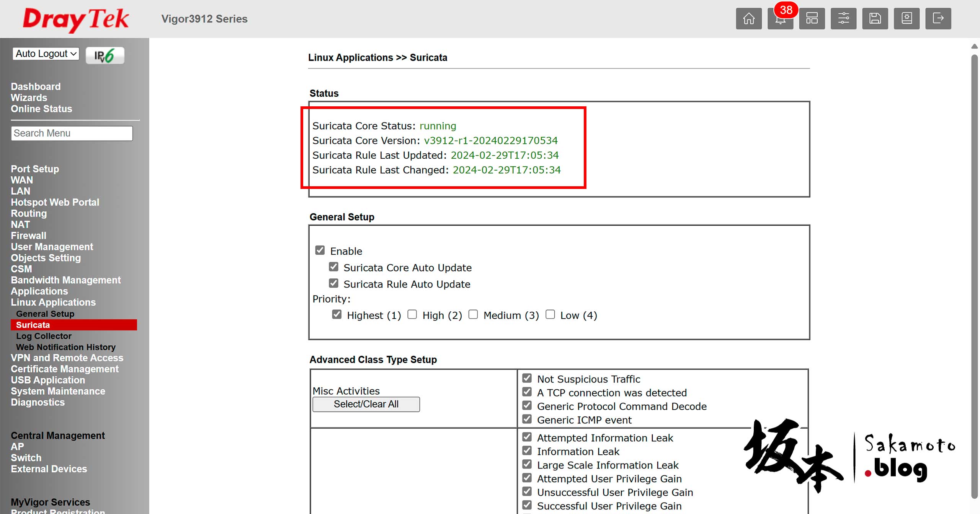Toggle Generic Protocol Command Decode checkbox
980x514 pixels.
(527, 405)
